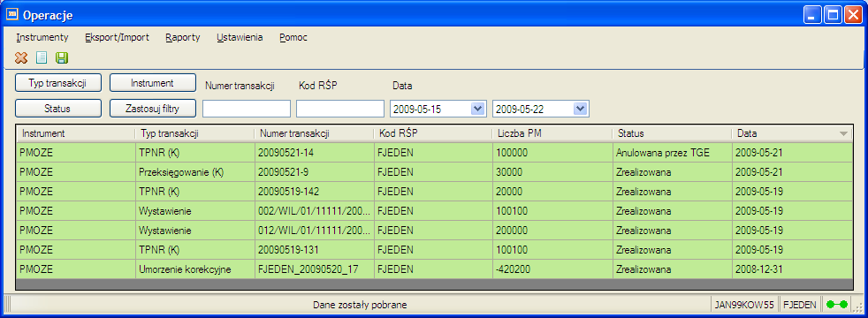Sort by the Kod RŚP column header
Screen dimensions: 868x318
point(433,133)
